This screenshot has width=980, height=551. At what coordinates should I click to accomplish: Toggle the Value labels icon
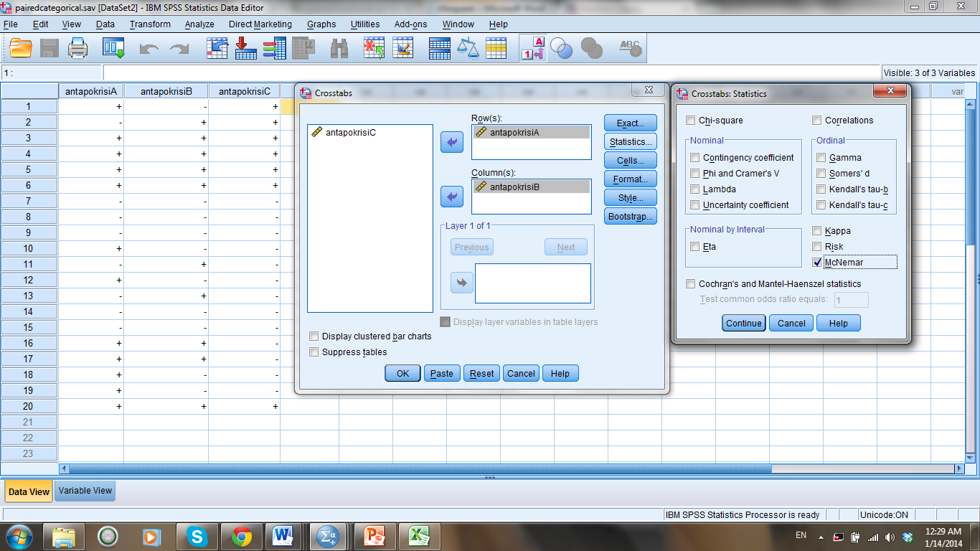point(533,49)
